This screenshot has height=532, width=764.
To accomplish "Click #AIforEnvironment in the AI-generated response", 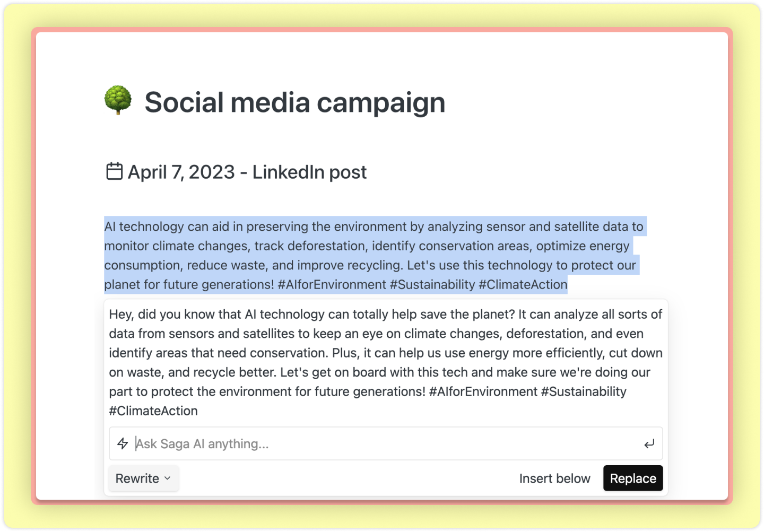I will point(483,392).
